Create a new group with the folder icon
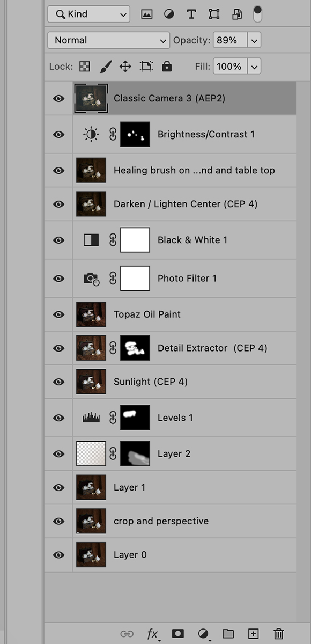The width and height of the screenshot is (311, 644). (228, 634)
